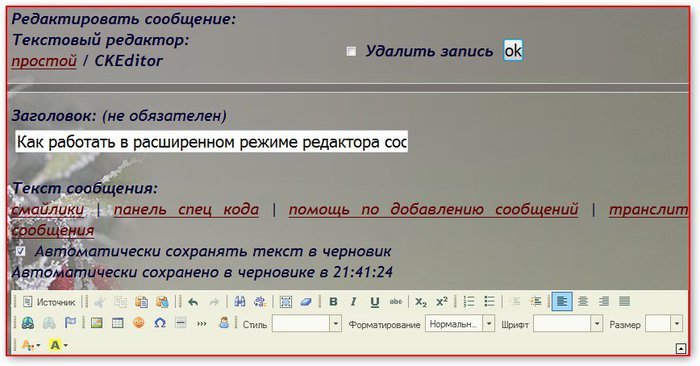Open the панель спец кода link

[186, 209]
